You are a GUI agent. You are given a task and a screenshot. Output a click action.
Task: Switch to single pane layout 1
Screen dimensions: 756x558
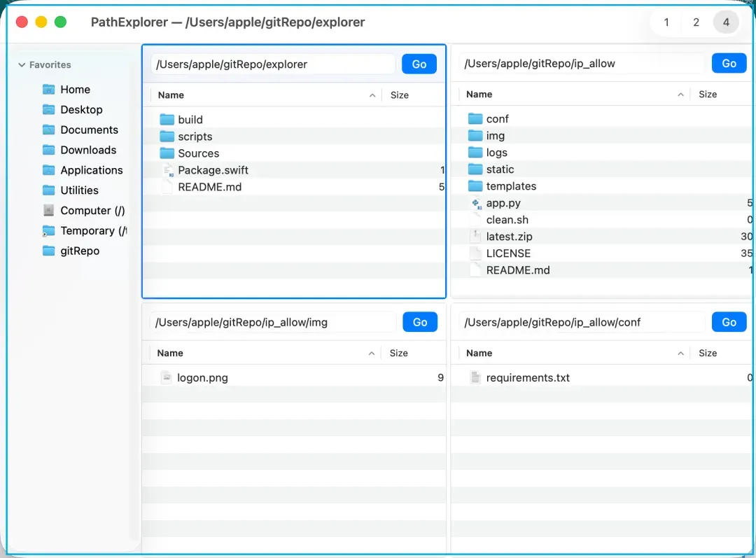pyautogui.click(x=666, y=22)
